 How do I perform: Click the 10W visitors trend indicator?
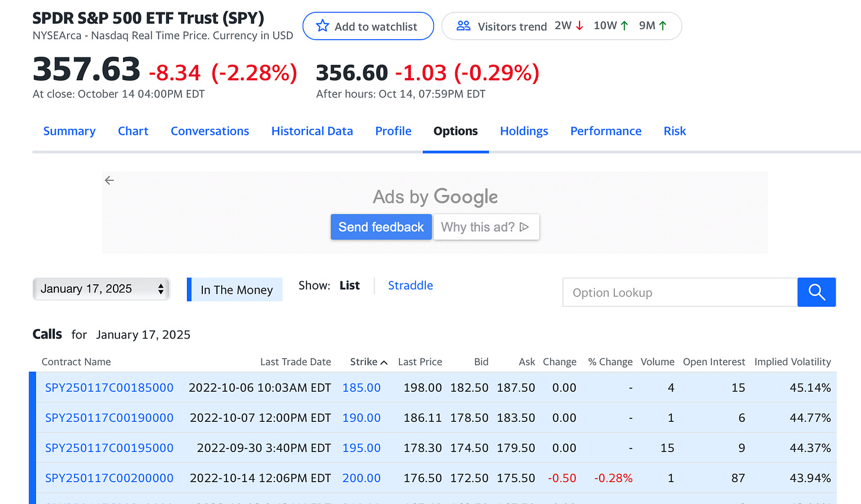tap(611, 25)
